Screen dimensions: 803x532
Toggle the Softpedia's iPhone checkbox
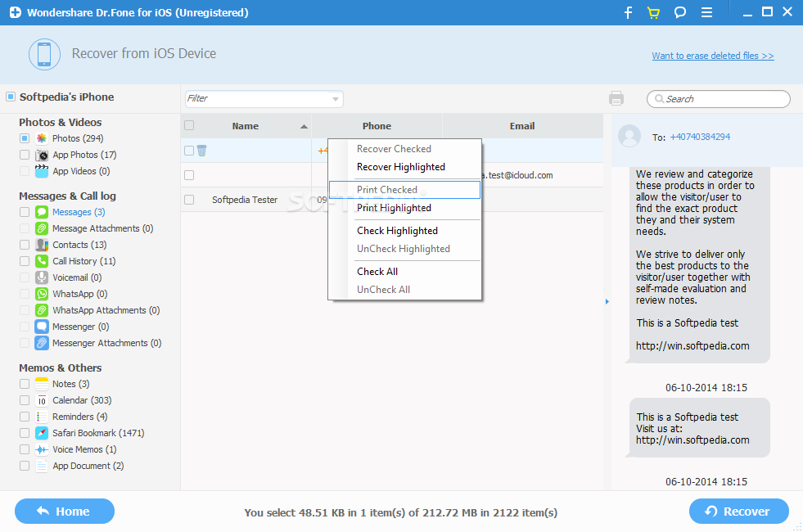[x=11, y=97]
